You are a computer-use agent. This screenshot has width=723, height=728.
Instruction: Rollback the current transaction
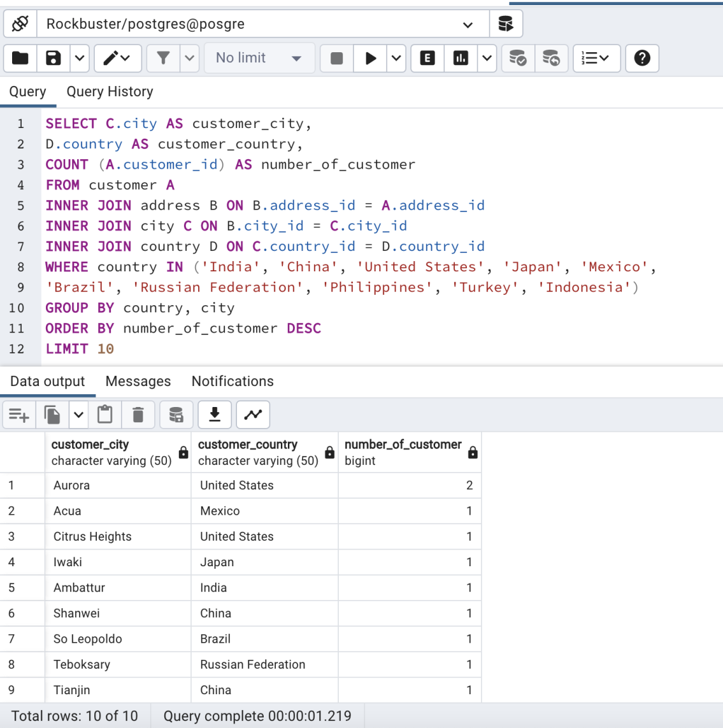tap(552, 58)
